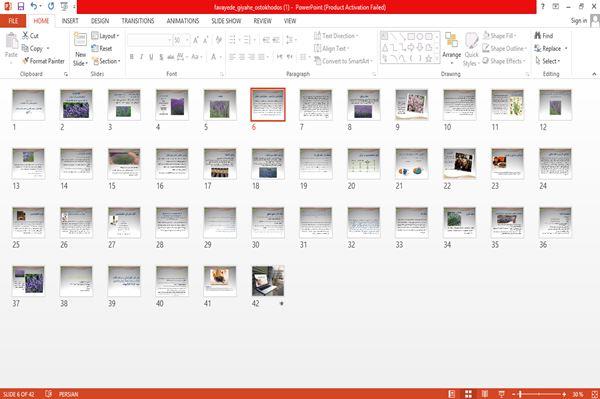Screen dimensions: 600x399
Task: Switch to SLIDE SHOW ribbon tab
Action: tap(227, 21)
